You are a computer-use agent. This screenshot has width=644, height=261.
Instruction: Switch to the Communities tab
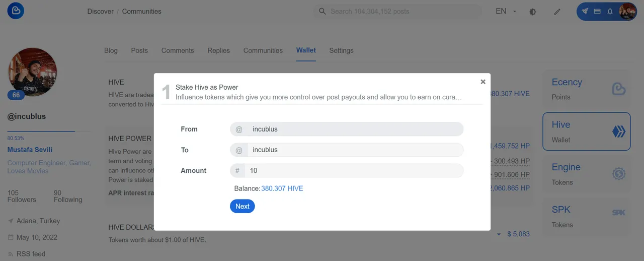pos(263,50)
